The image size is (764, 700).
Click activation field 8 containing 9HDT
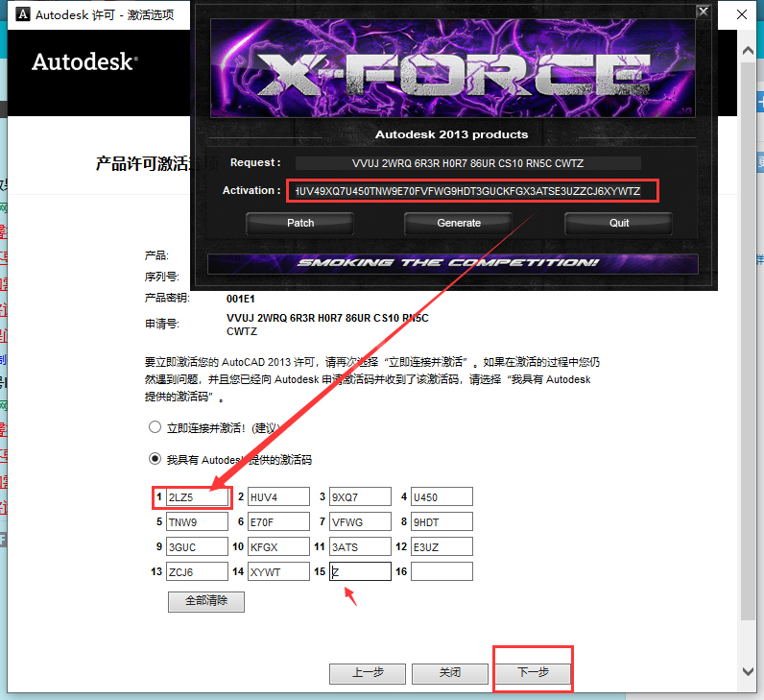pos(442,521)
